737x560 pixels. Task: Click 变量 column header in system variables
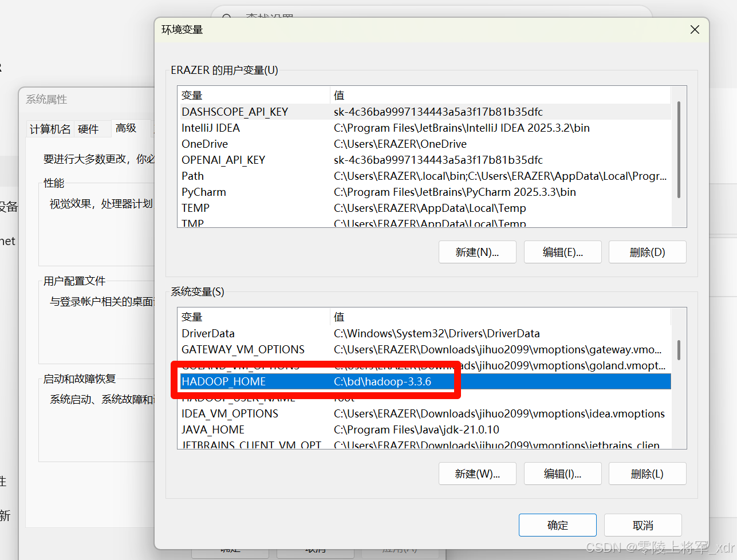coord(254,317)
